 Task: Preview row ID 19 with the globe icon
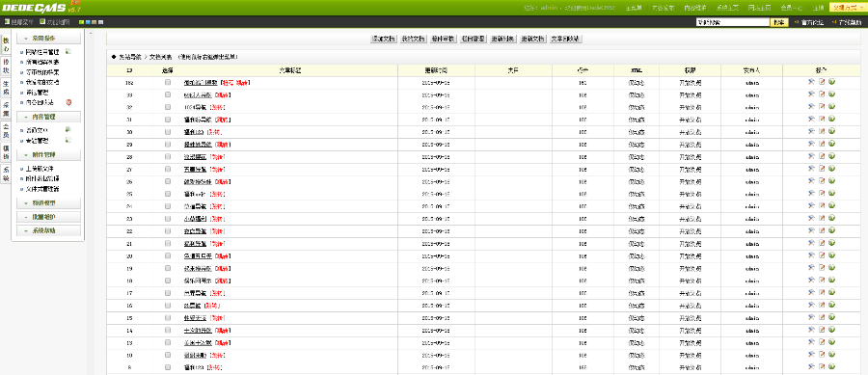[x=831, y=268]
